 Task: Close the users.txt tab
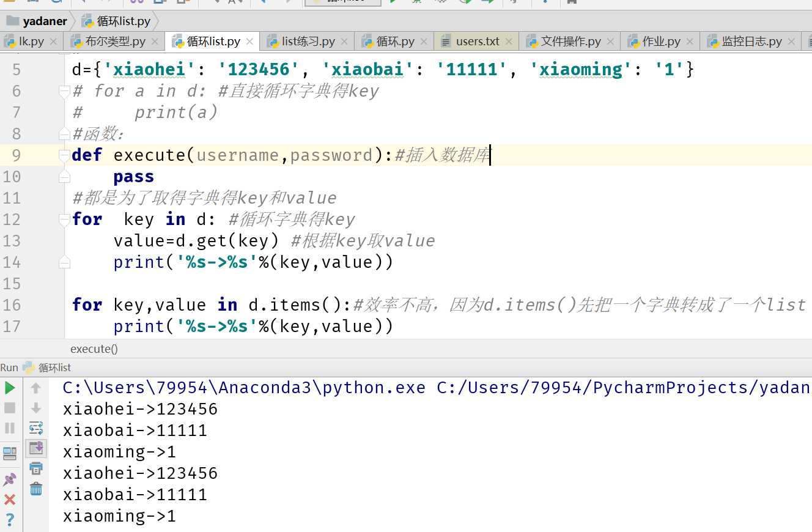[509, 42]
